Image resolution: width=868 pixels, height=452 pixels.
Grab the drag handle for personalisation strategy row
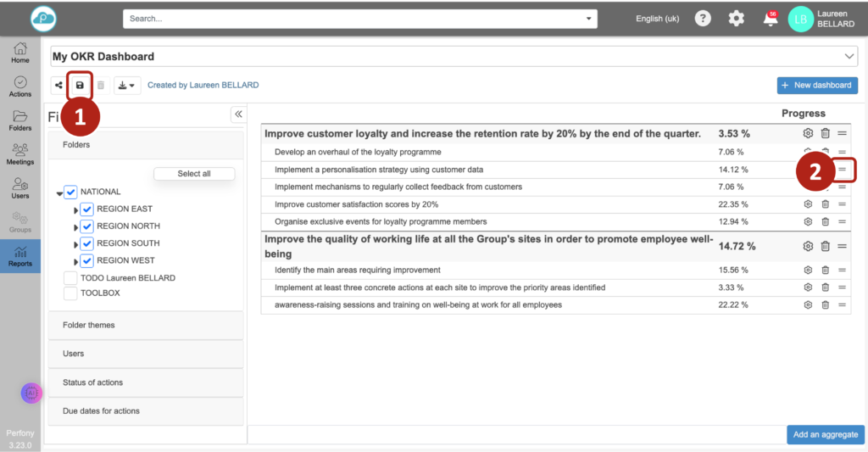click(842, 170)
